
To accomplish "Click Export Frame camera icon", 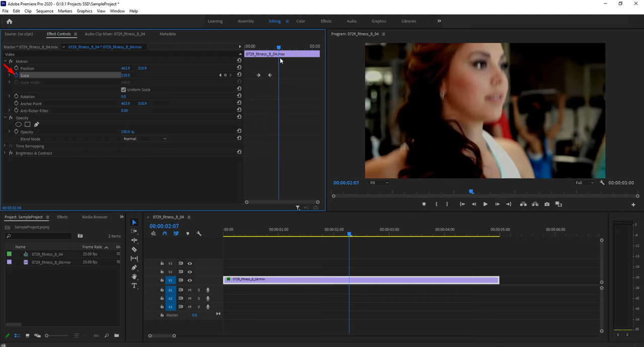I will (x=547, y=204).
